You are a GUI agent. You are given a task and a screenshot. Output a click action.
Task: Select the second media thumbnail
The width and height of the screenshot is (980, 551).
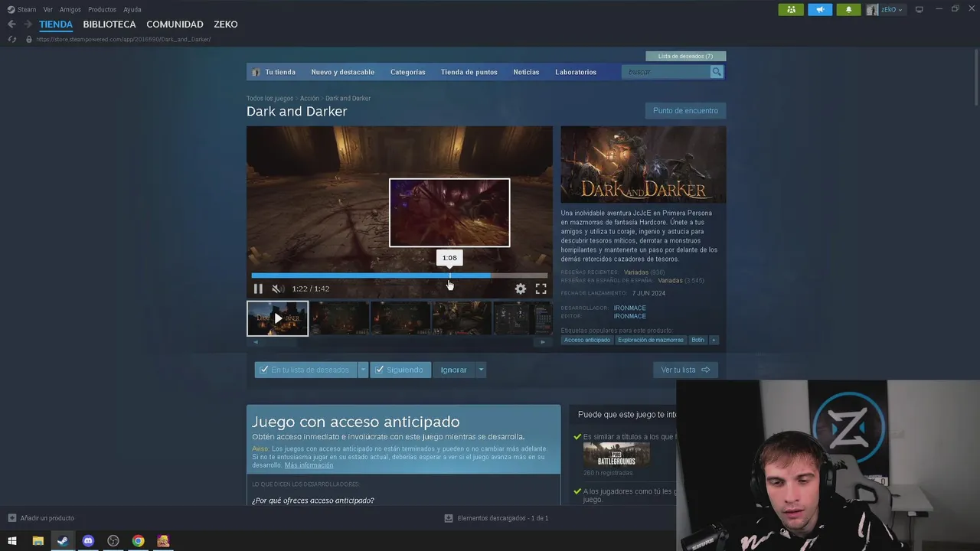click(339, 318)
